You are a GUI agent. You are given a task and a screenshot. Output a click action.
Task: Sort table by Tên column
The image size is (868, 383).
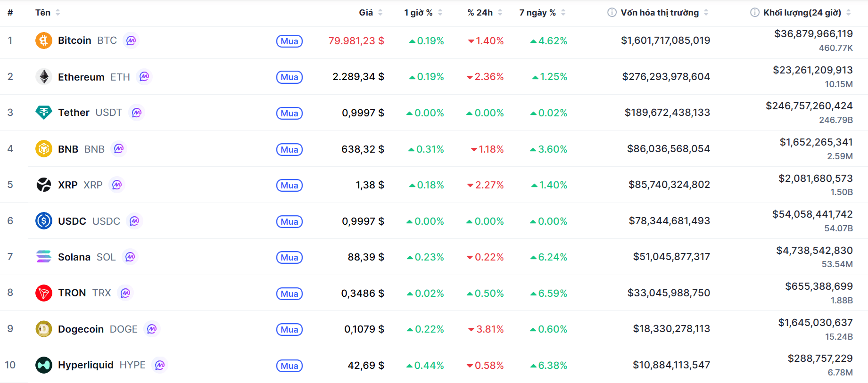click(x=48, y=13)
